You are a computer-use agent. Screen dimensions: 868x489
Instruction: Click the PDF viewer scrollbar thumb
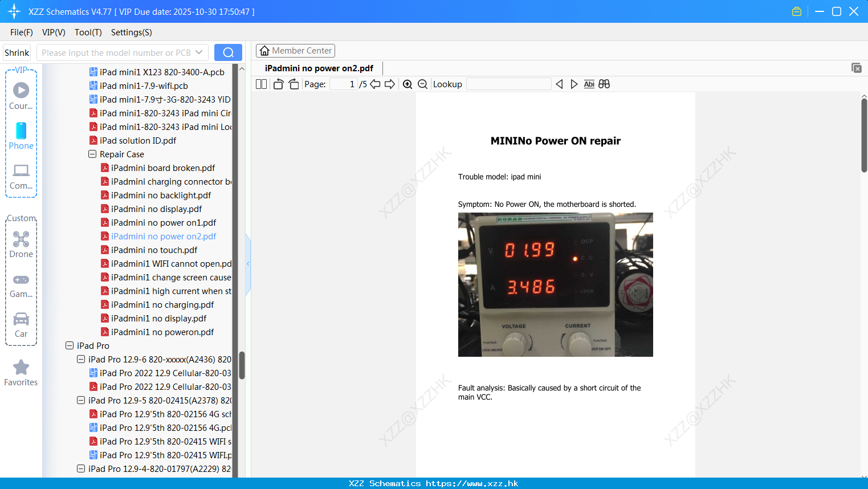pyautogui.click(x=864, y=135)
